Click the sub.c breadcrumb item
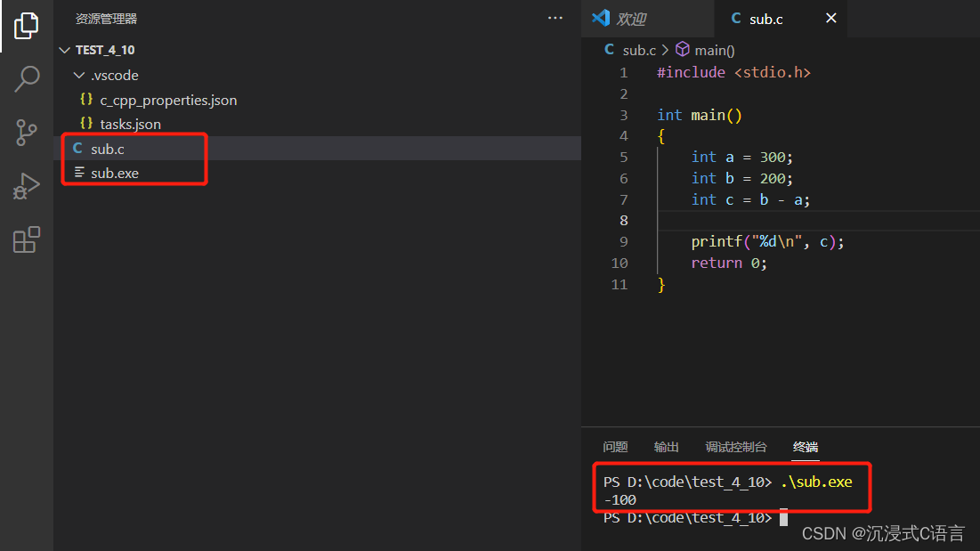 tap(639, 50)
